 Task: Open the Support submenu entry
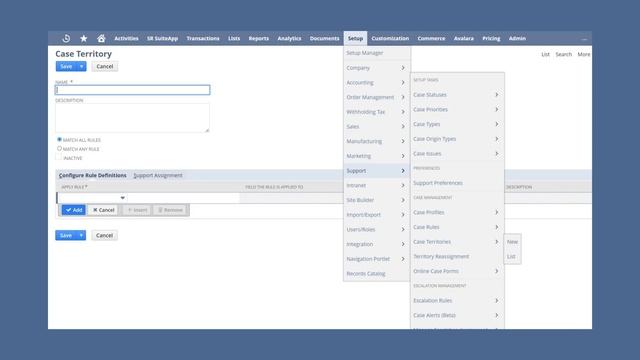pyautogui.click(x=376, y=171)
